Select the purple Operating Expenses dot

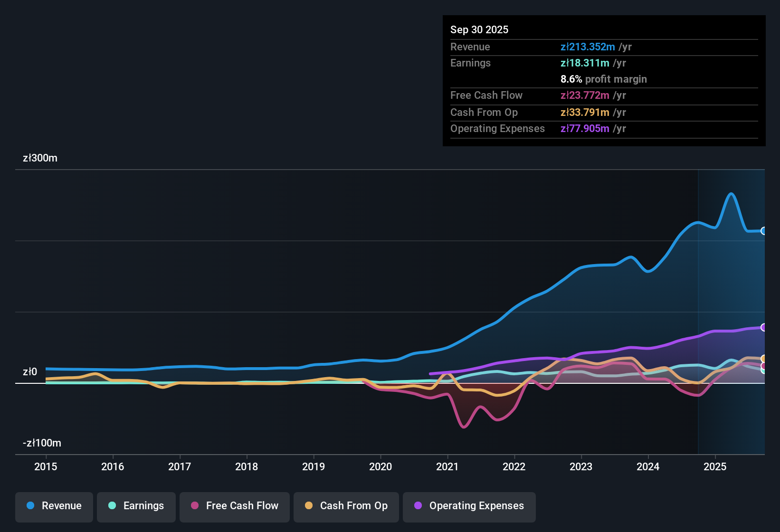[x=418, y=506]
